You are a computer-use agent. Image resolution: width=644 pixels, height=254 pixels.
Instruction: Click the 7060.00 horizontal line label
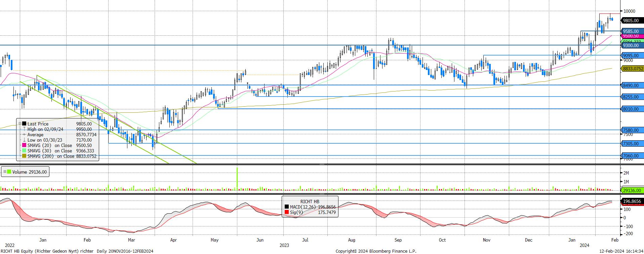632,156
